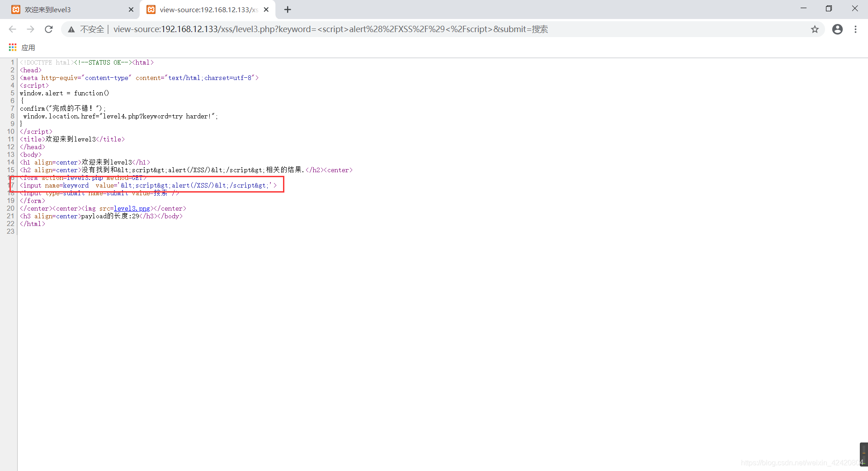Open the Chrome three-dot menu

tap(855, 29)
